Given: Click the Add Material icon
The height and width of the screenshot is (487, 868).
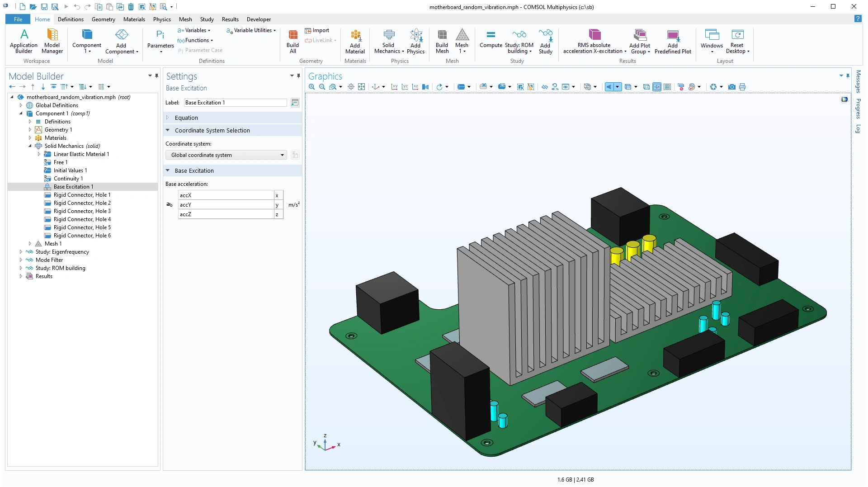Looking at the screenshot, I should click(x=355, y=41).
